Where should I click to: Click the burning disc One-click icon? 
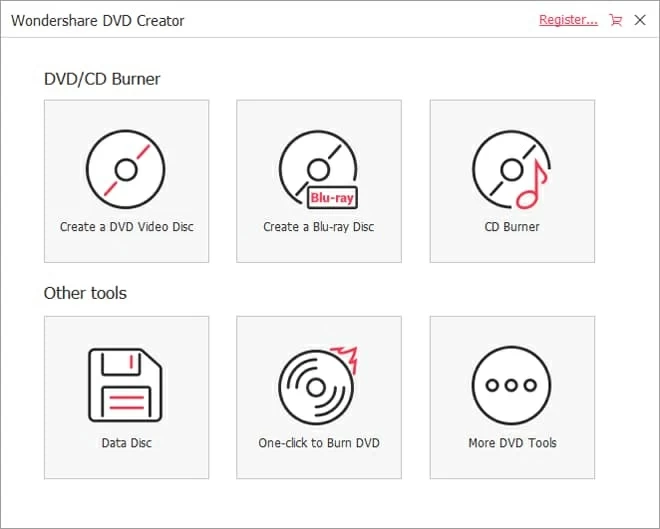[318, 385]
